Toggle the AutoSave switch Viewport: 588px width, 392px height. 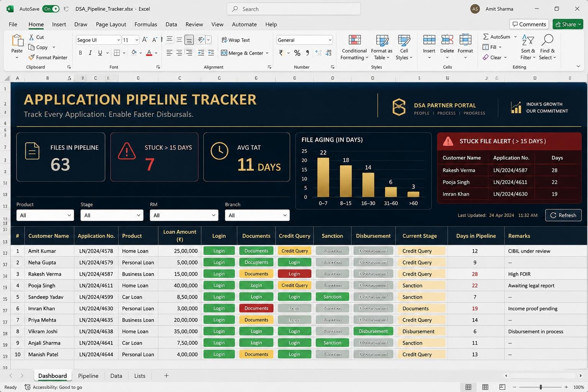(x=51, y=9)
